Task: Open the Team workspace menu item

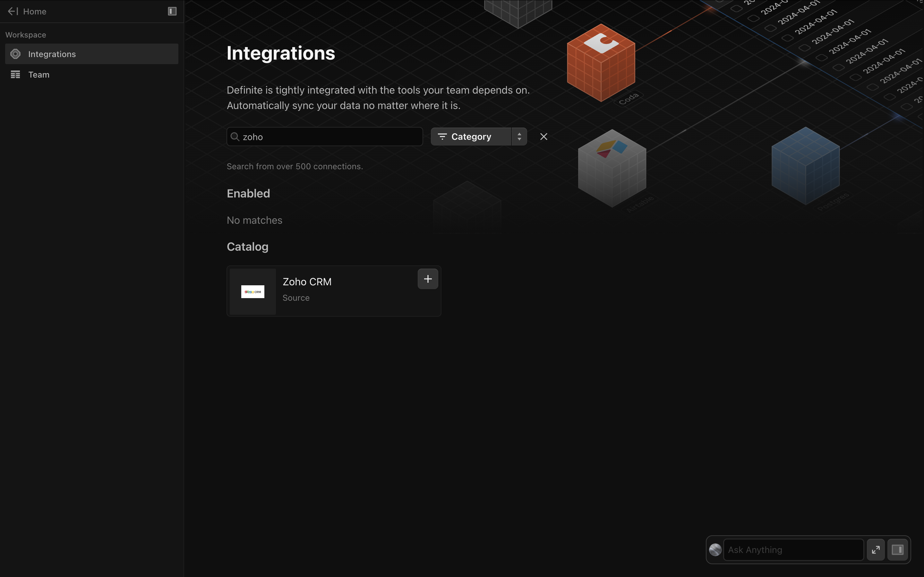Action: coord(39,75)
